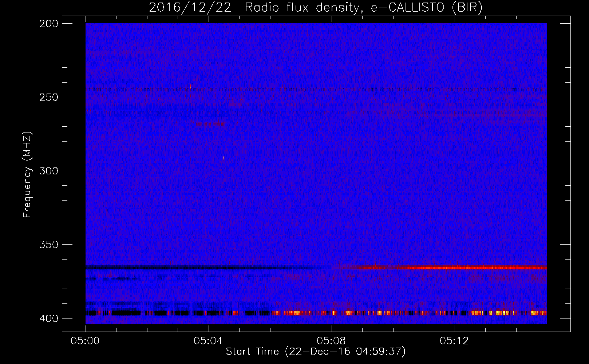Viewport: 589px width, 364px height.
Task: Click the 'Frequency (MHZ)' axis label
Action: coord(28,175)
